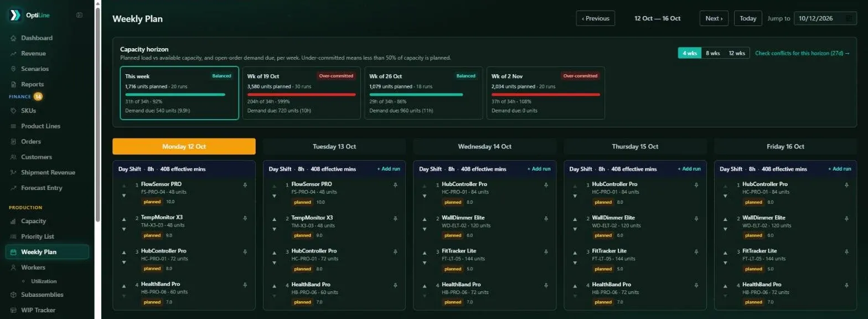Click the Finance badge showing 14

(38, 96)
